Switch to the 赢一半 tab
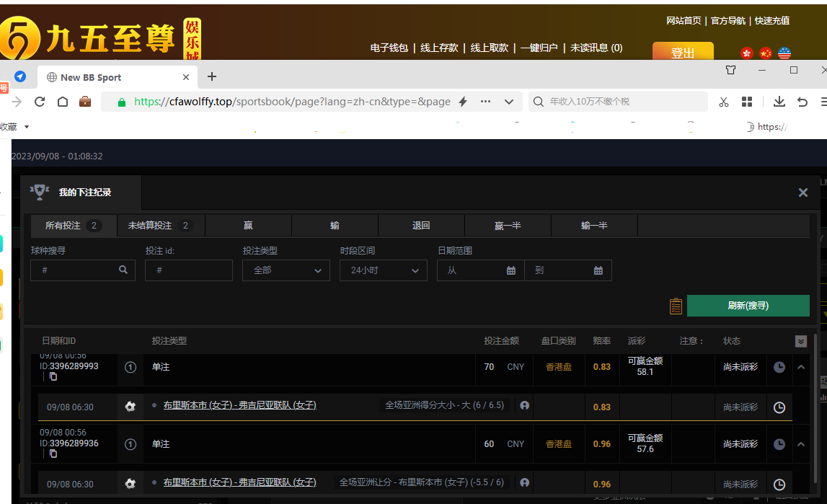Image resolution: width=827 pixels, height=504 pixels. click(508, 226)
